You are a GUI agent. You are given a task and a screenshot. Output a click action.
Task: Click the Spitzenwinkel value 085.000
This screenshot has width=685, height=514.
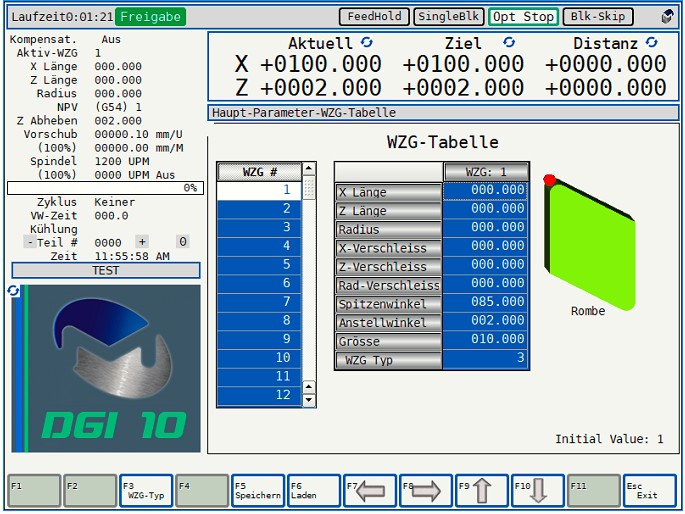click(485, 302)
